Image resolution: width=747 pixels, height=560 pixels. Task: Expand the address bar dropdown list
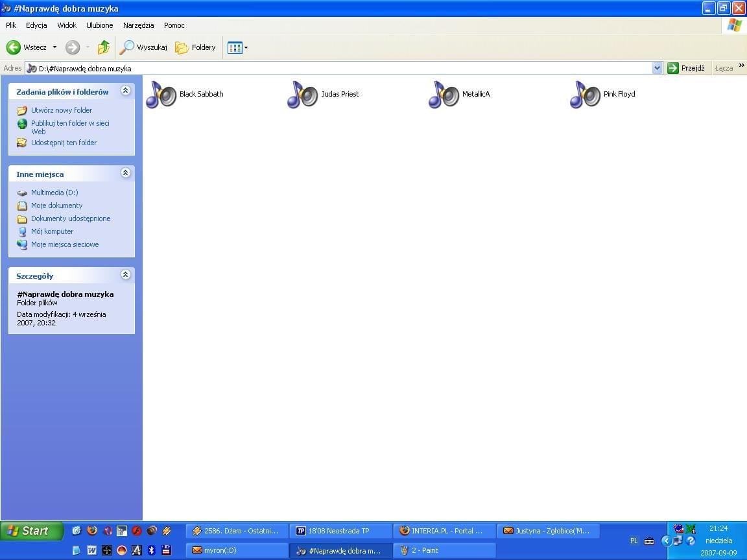point(657,68)
